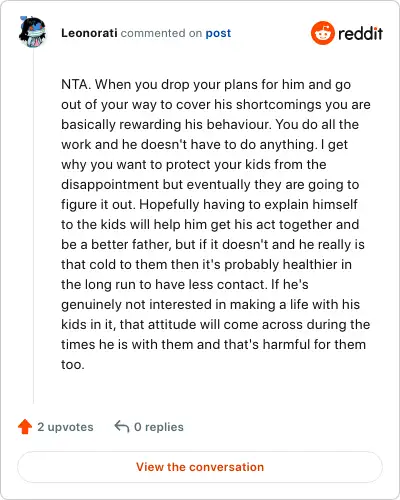Screen dimensions: 400x500
Task: Click the orange Reddit Snoo logo
Action: (322, 33)
